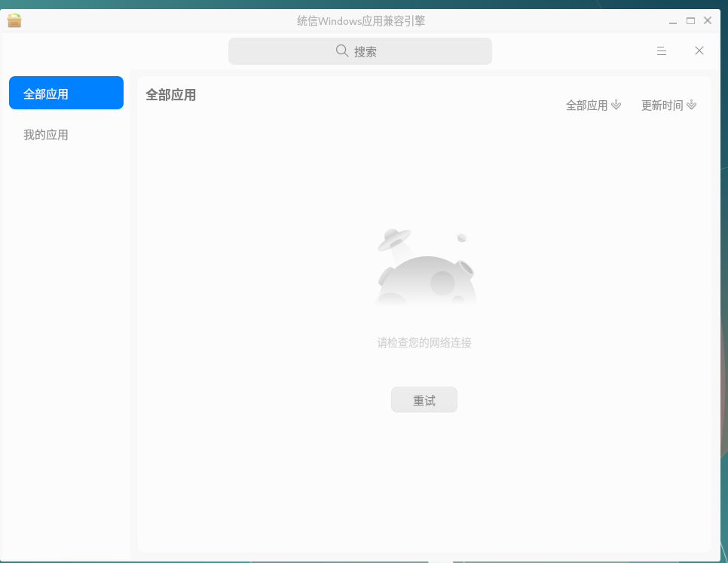Screen dimensions: 728x563
Task: Open the hamburger menu icon
Action: (x=662, y=51)
